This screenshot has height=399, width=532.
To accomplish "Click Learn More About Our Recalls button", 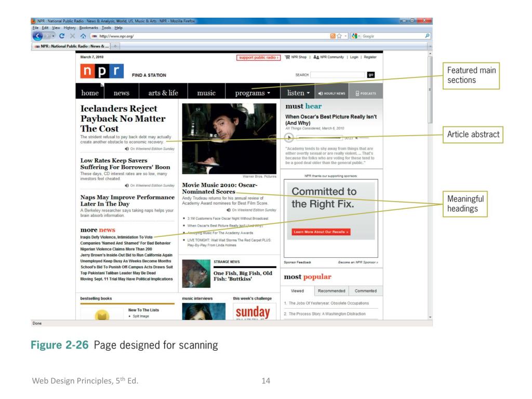I will (x=321, y=232).
